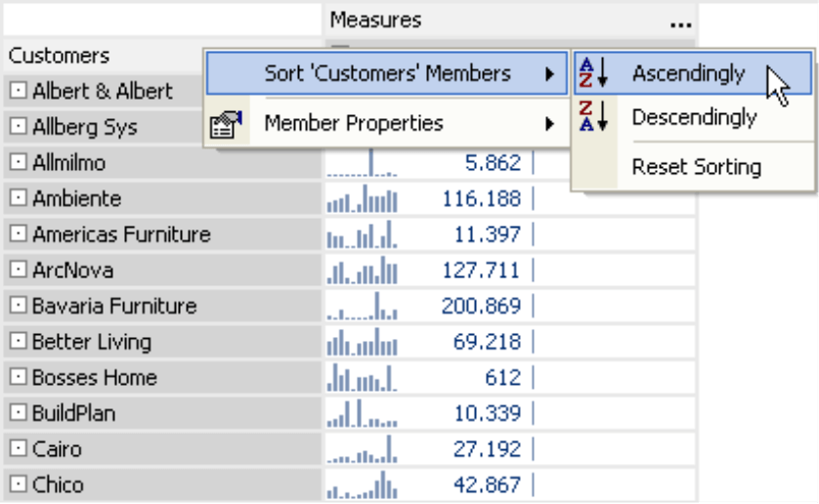Open the Sort 'Customers' Members submenu
This screenshot has height=504, width=819.
tap(387, 73)
